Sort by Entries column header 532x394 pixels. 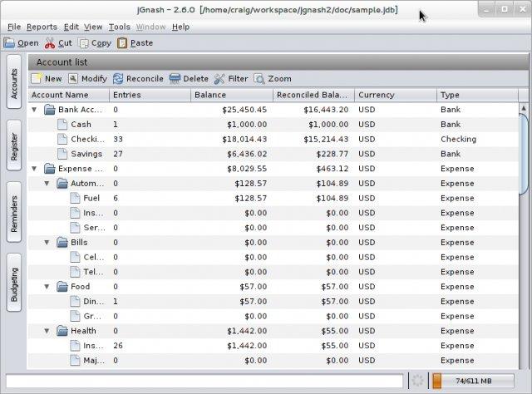click(x=150, y=95)
